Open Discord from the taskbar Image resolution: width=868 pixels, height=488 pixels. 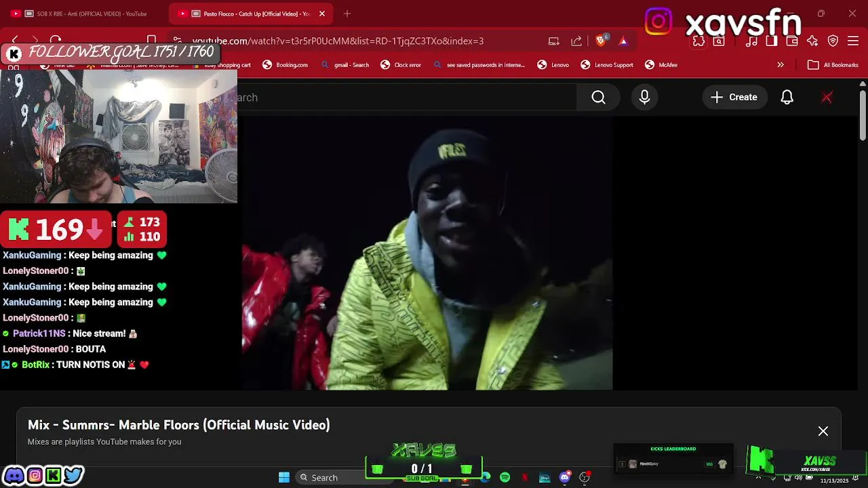[565, 477]
